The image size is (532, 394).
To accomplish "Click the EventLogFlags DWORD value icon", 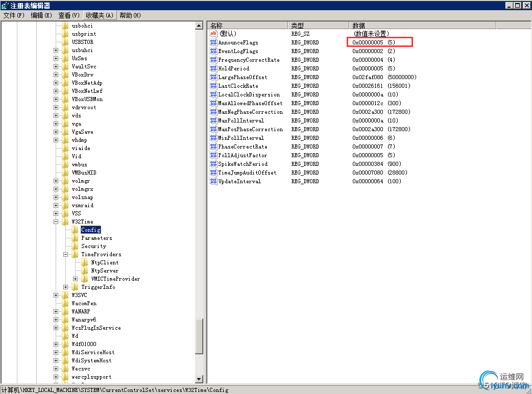I will [x=213, y=51].
